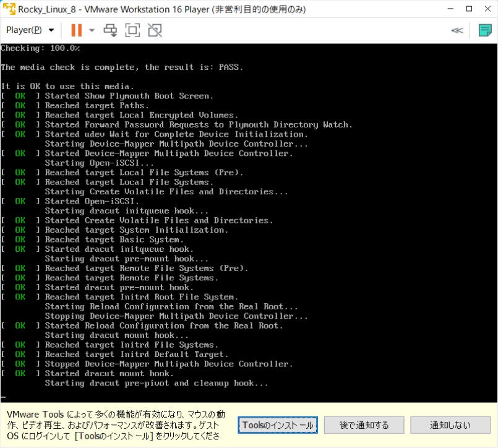Open the Player menu dropdown arrow

pos(51,30)
